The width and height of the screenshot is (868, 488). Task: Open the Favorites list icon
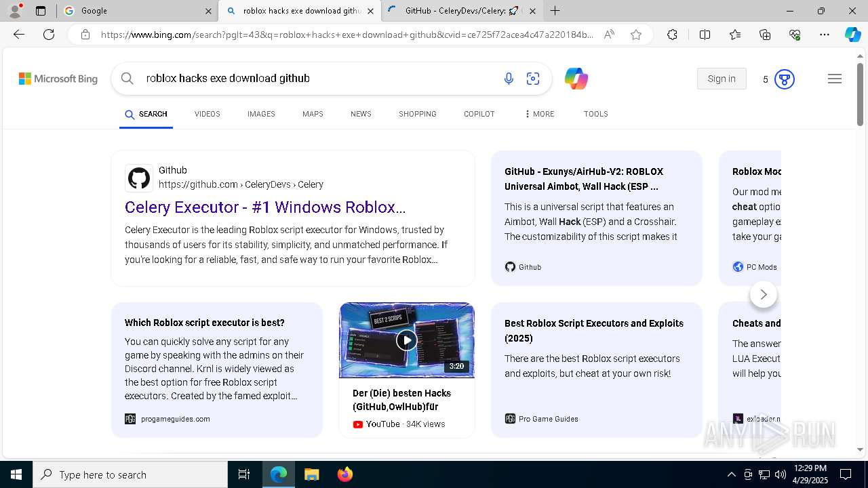point(735,35)
